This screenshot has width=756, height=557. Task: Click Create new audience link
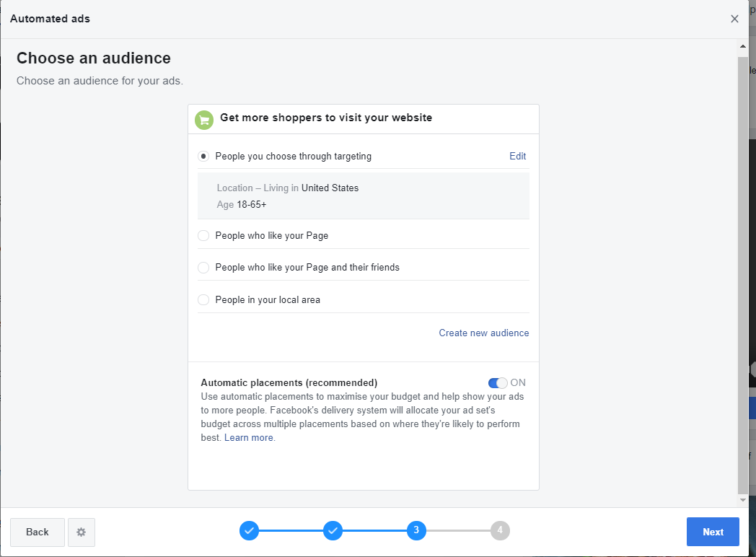[x=483, y=333]
